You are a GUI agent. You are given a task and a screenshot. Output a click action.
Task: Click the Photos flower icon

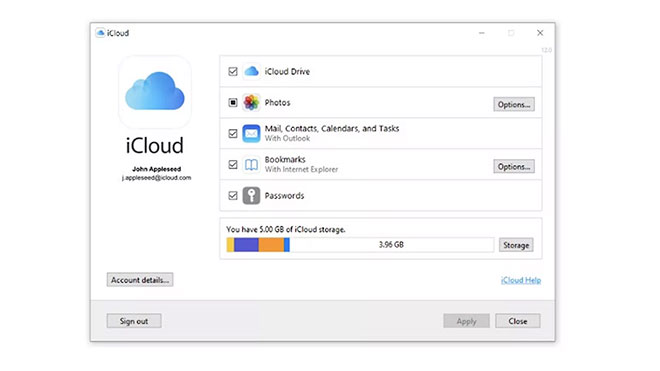pyautogui.click(x=251, y=102)
